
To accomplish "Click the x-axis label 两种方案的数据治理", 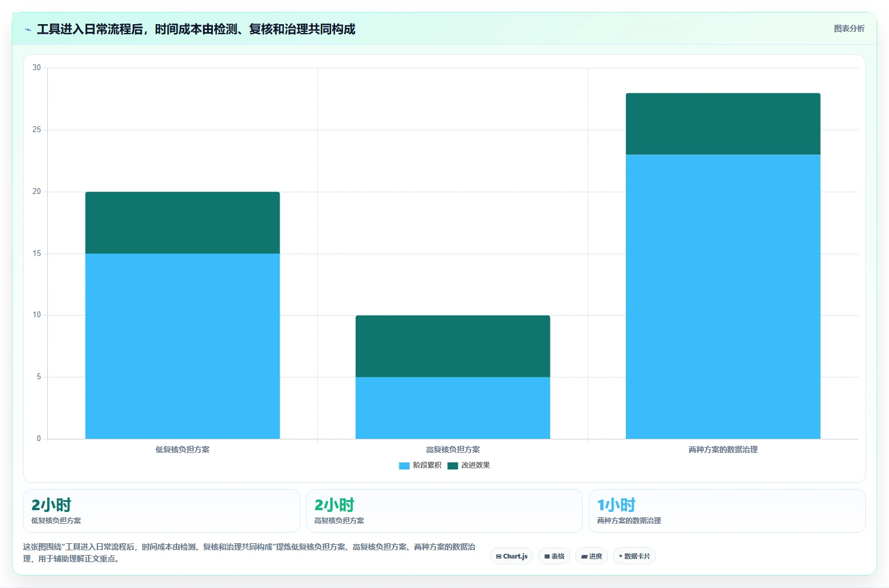I will point(723,449).
